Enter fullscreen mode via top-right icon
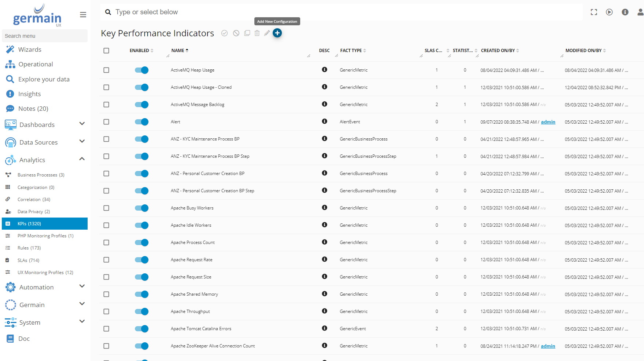Viewport: 644px width, 361px height. 594,12
